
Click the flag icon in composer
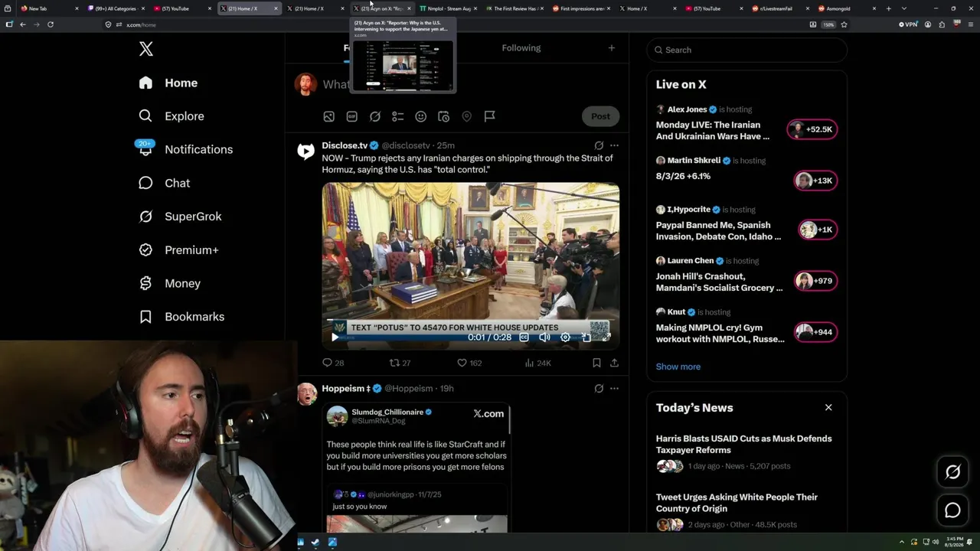(489, 116)
